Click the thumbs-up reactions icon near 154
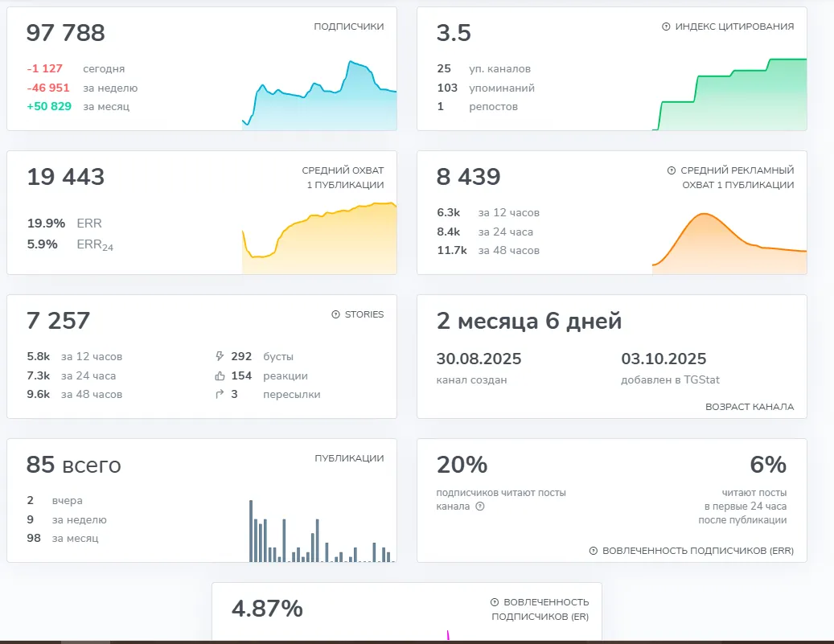The width and height of the screenshot is (834, 644). [x=220, y=376]
